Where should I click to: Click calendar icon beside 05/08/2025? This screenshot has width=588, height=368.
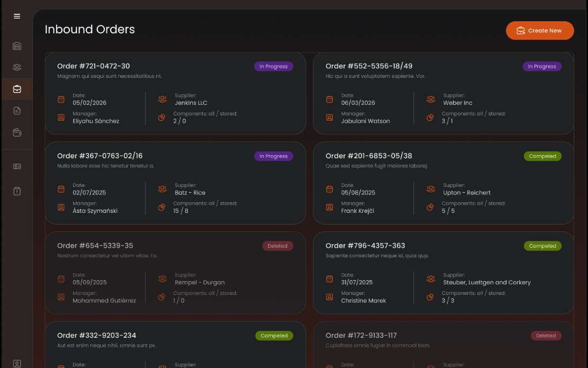pyautogui.click(x=329, y=189)
